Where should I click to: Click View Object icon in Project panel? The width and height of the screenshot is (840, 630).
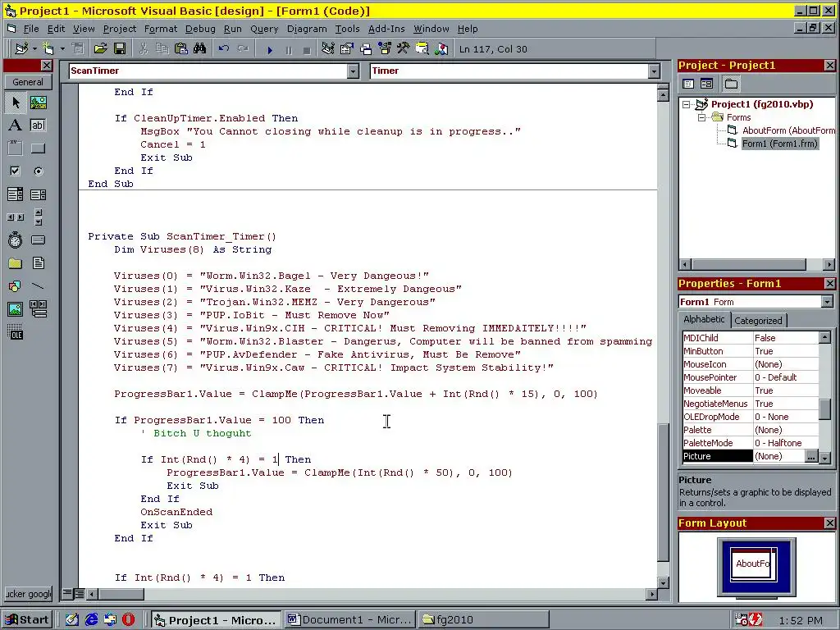[x=706, y=84]
